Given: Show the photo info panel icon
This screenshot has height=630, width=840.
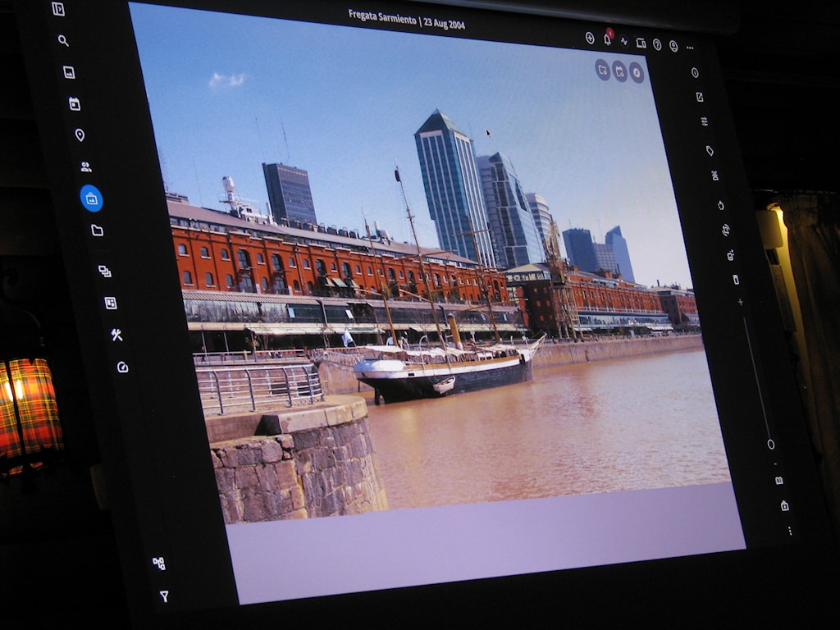Looking at the screenshot, I should (694, 72).
